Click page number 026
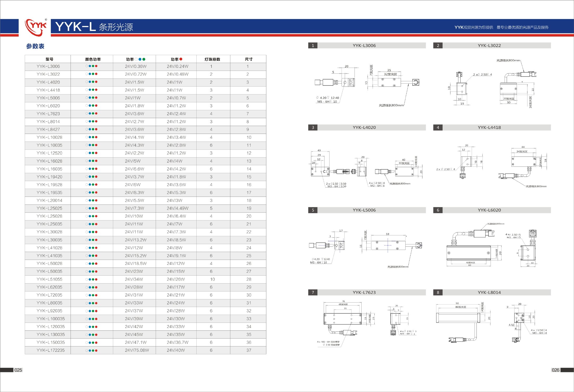 pos(556,370)
